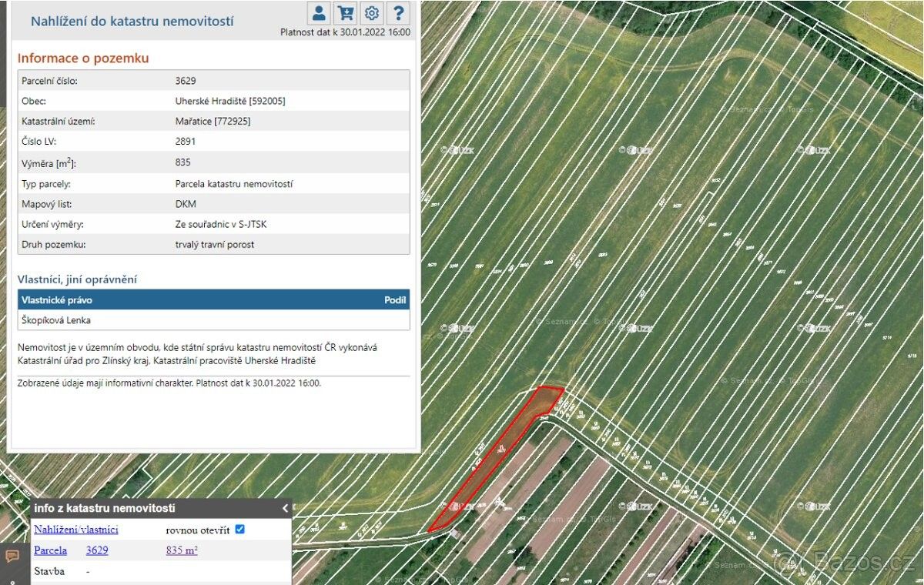Click the 'Parcela' link
Screen dimensions: 924x585
[x=50, y=550]
